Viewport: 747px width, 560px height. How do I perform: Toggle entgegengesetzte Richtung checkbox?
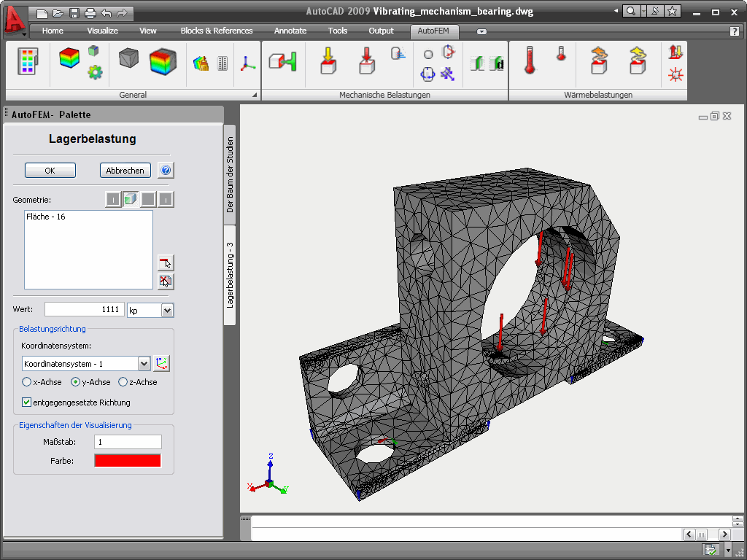click(x=27, y=402)
